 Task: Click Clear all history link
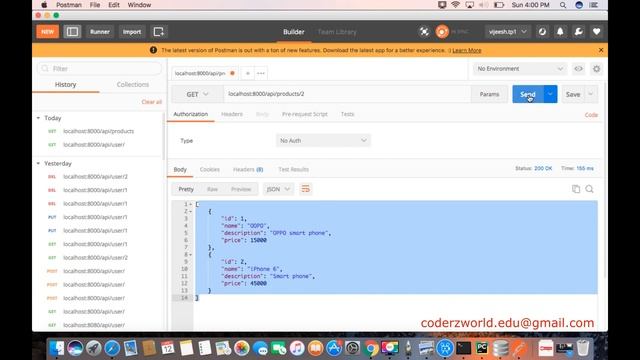click(x=151, y=102)
